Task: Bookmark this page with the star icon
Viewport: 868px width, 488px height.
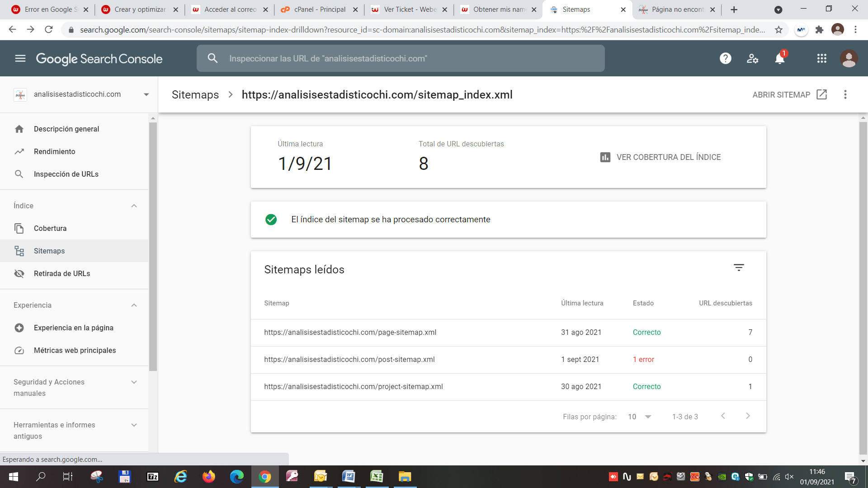Action: [x=778, y=30]
